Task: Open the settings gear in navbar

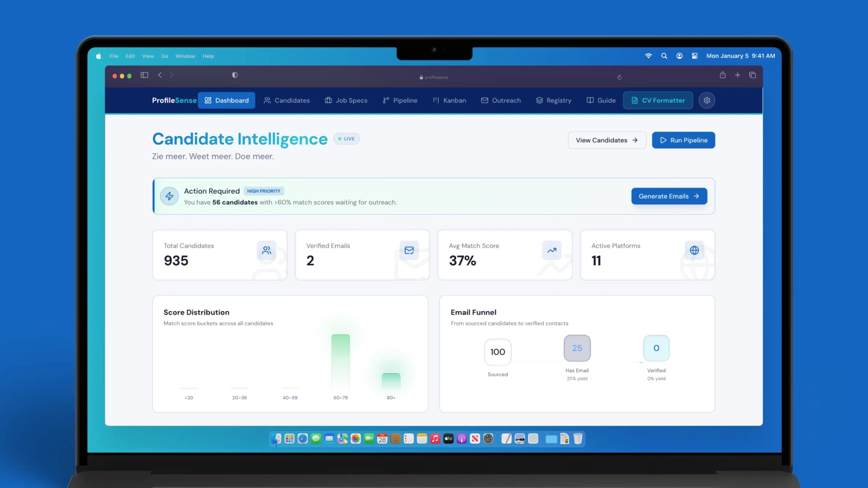Action: pos(706,100)
